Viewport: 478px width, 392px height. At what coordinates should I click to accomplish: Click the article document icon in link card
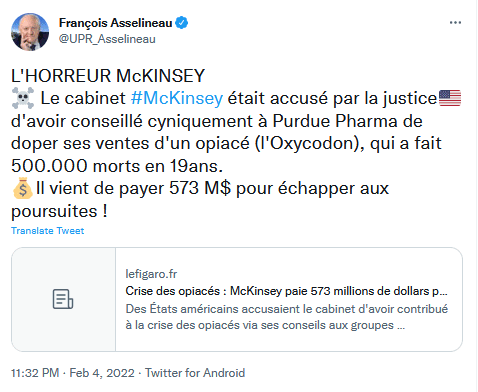63,299
